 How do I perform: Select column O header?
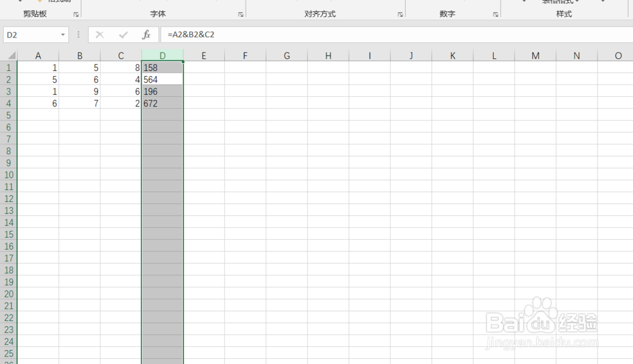(616, 56)
